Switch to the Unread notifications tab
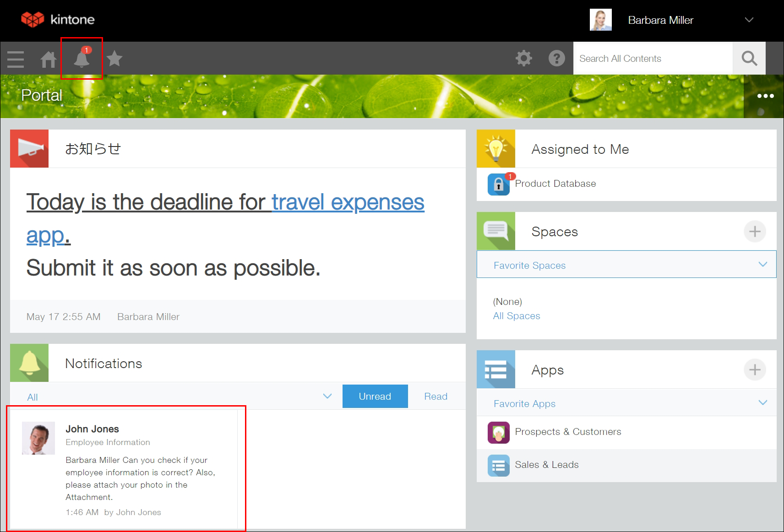 375,396
